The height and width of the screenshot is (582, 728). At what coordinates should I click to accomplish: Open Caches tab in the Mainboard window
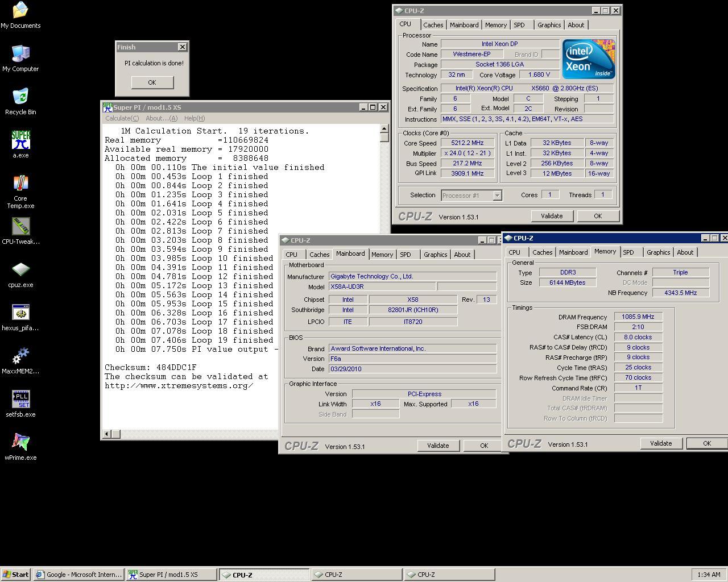click(319, 255)
